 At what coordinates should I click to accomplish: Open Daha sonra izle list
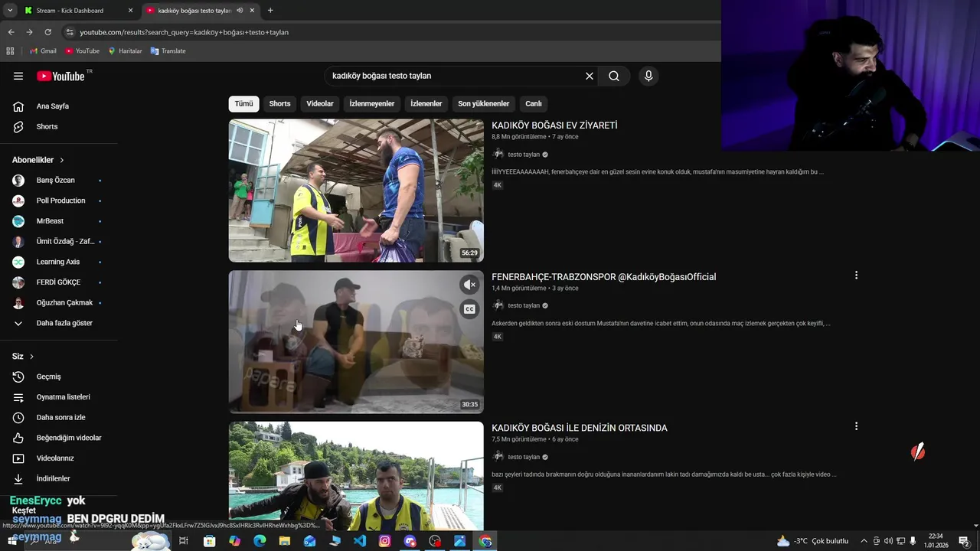point(59,417)
